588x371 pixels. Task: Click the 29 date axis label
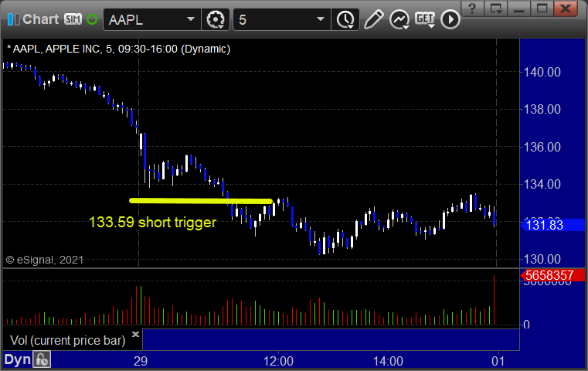(141, 361)
